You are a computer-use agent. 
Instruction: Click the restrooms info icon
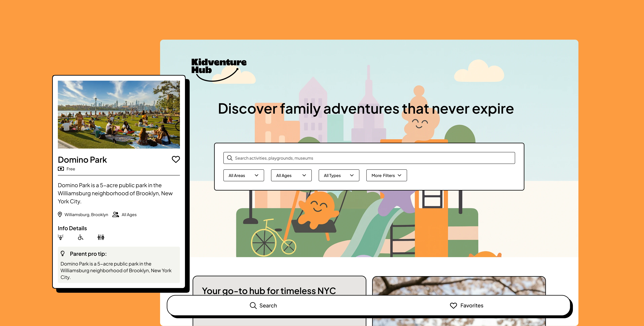(x=101, y=237)
